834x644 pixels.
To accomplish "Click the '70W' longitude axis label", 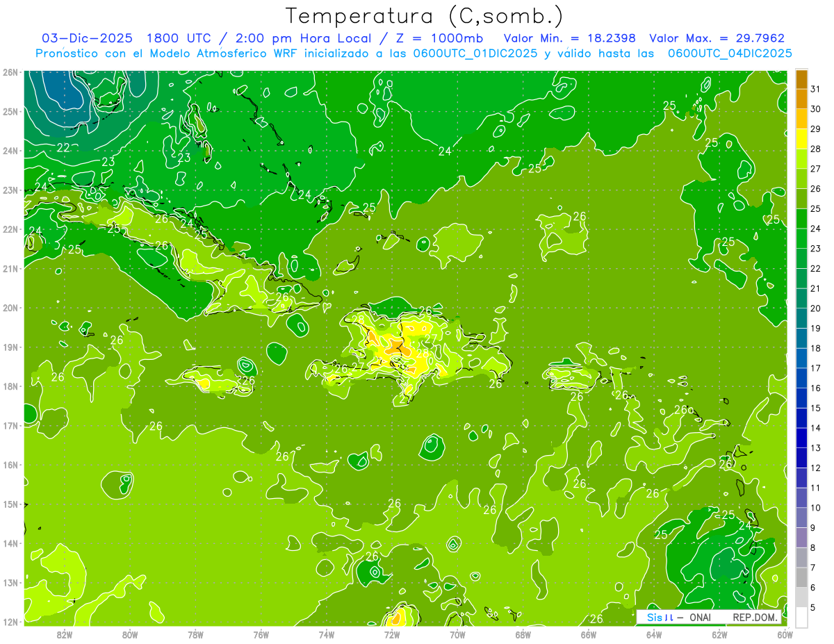I will click(x=457, y=634).
